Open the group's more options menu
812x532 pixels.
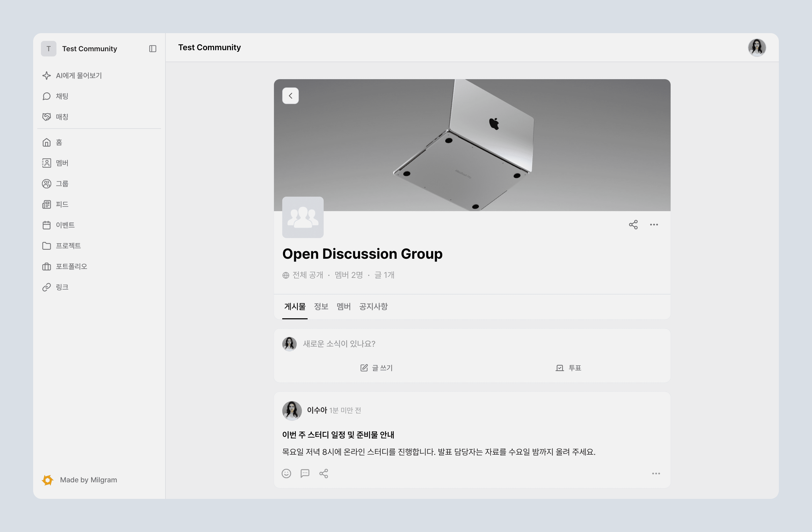(654, 224)
